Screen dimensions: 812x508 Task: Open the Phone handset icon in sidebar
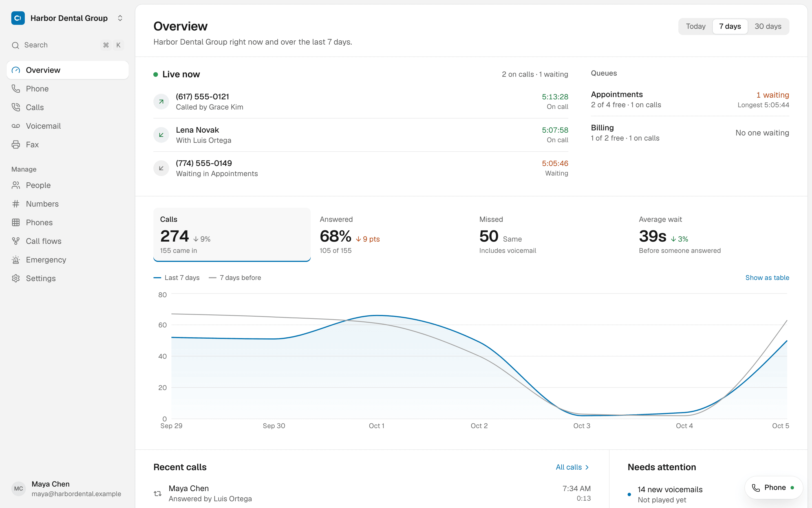tap(16, 89)
